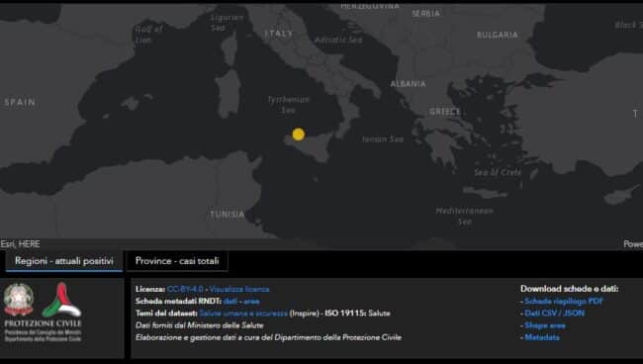Open the Dati CSV / JSON link
This screenshot has width=643, height=364.
click(x=554, y=314)
